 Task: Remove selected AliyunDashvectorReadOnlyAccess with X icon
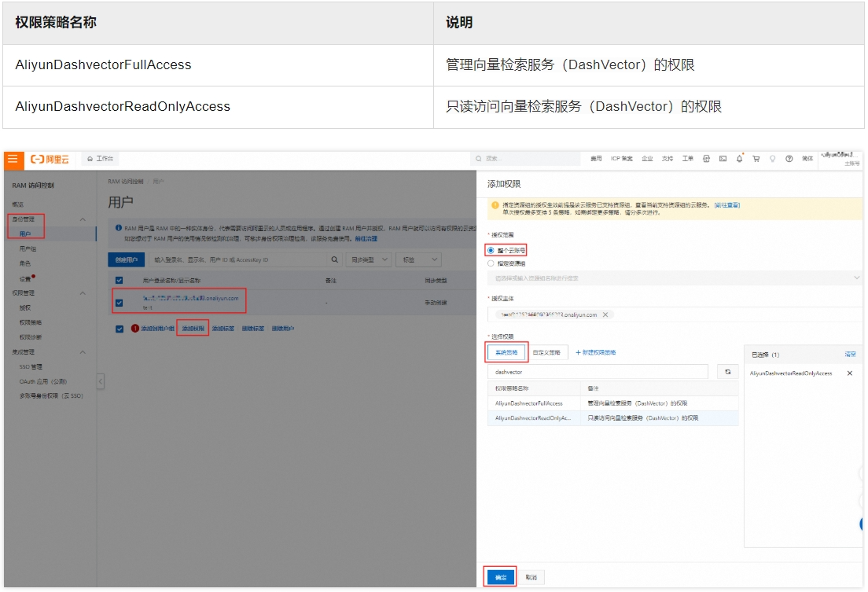pos(849,373)
